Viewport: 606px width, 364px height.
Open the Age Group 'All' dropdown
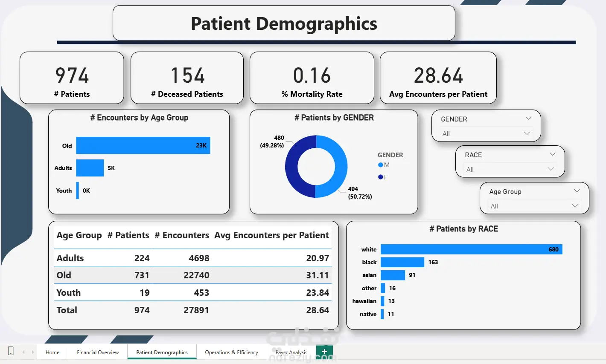(533, 206)
